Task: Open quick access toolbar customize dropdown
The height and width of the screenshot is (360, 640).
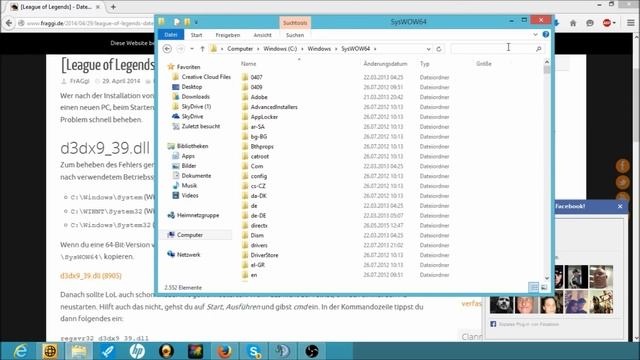Action: 196,22
